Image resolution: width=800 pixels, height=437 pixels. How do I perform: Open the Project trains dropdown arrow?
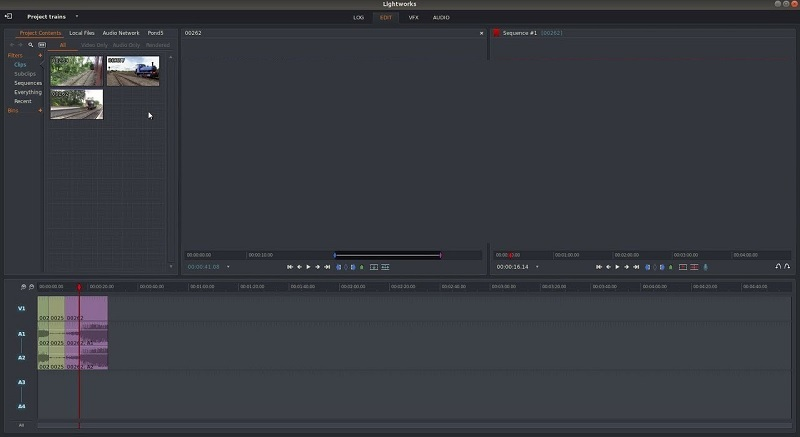[x=77, y=16]
